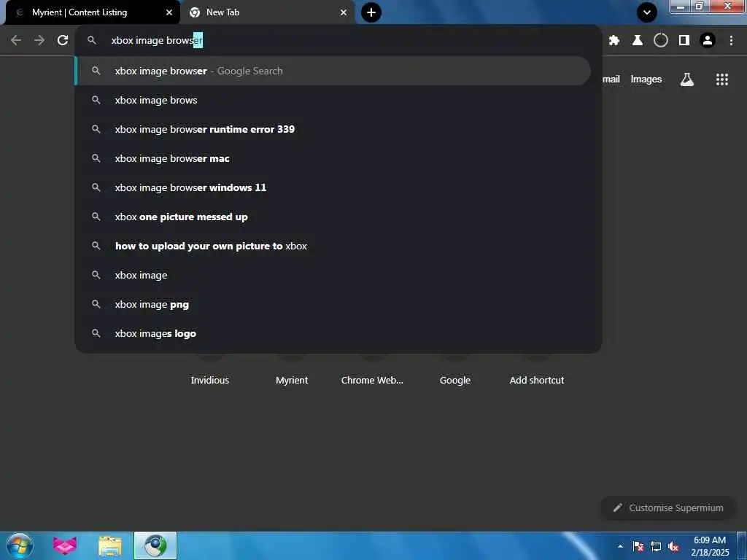Open the Google apps grid icon
This screenshot has height=560, width=747.
click(x=722, y=79)
